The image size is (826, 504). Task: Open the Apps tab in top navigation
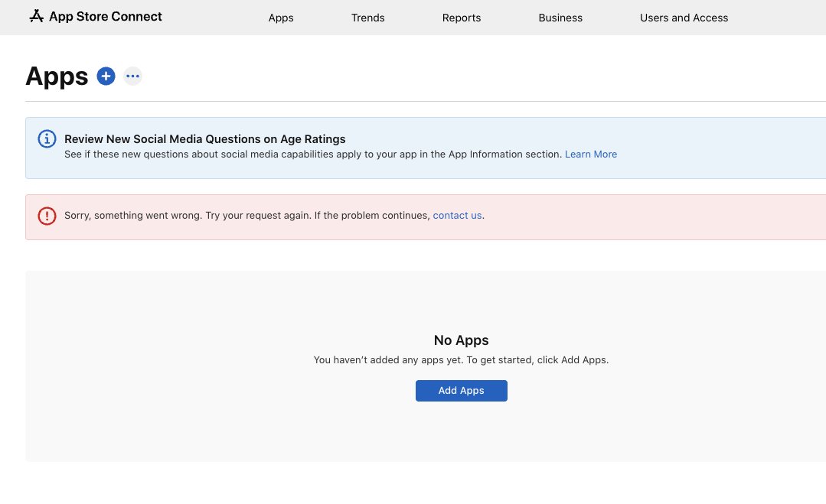281,18
